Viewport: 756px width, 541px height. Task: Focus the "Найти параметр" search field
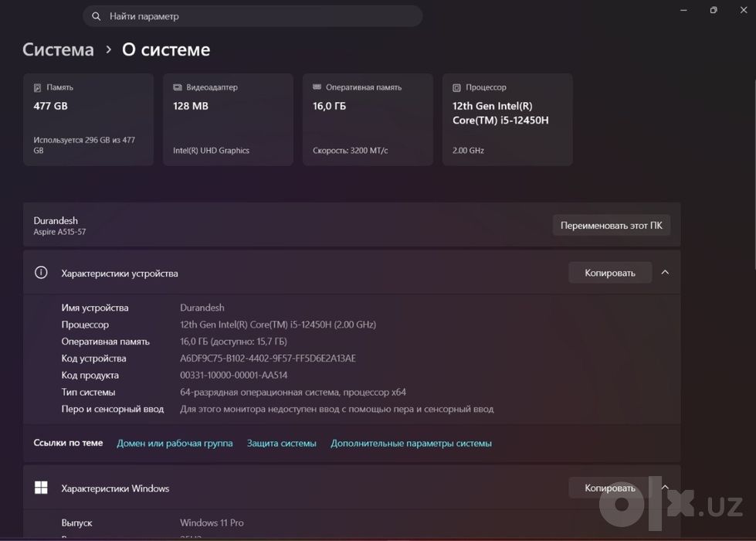[253, 16]
